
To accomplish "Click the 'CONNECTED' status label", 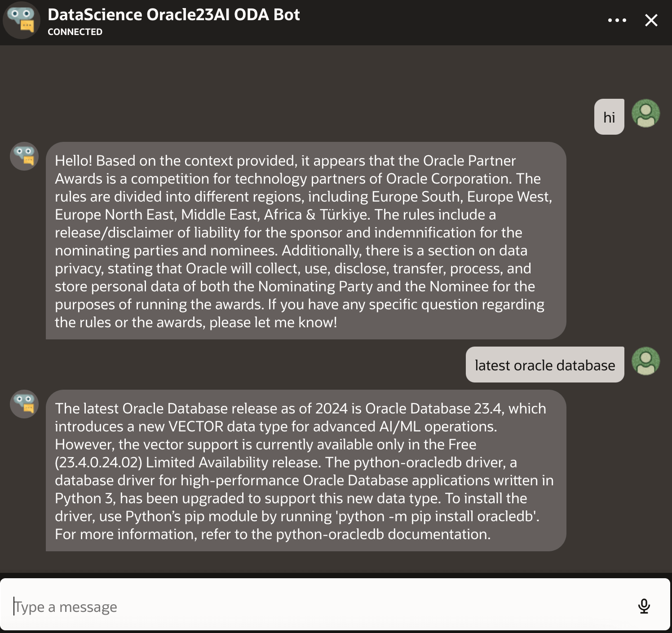I will point(75,32).
